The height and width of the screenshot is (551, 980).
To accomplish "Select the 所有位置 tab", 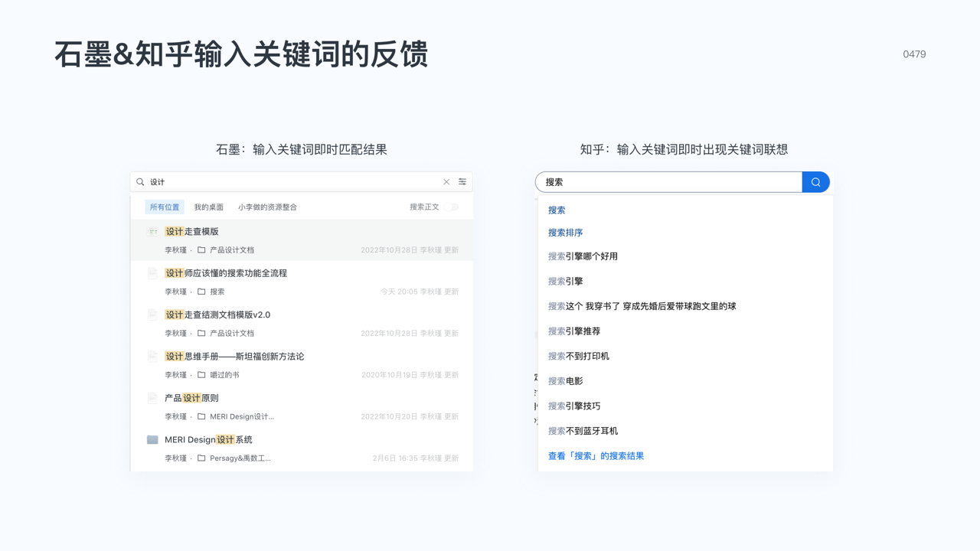I will tap(165, 207).
